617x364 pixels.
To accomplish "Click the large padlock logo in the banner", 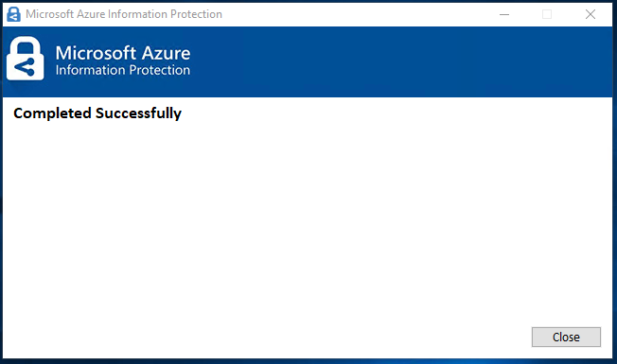I will tap(26, 59).
